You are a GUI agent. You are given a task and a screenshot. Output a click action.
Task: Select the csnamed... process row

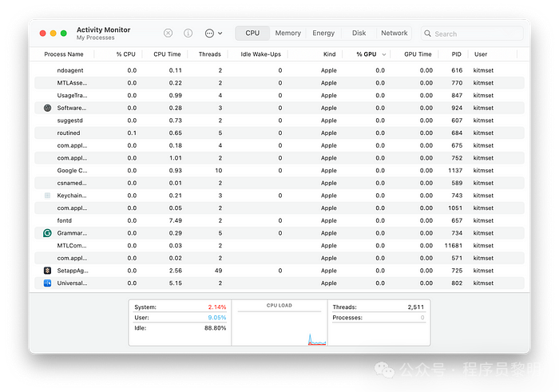point(279,183)
